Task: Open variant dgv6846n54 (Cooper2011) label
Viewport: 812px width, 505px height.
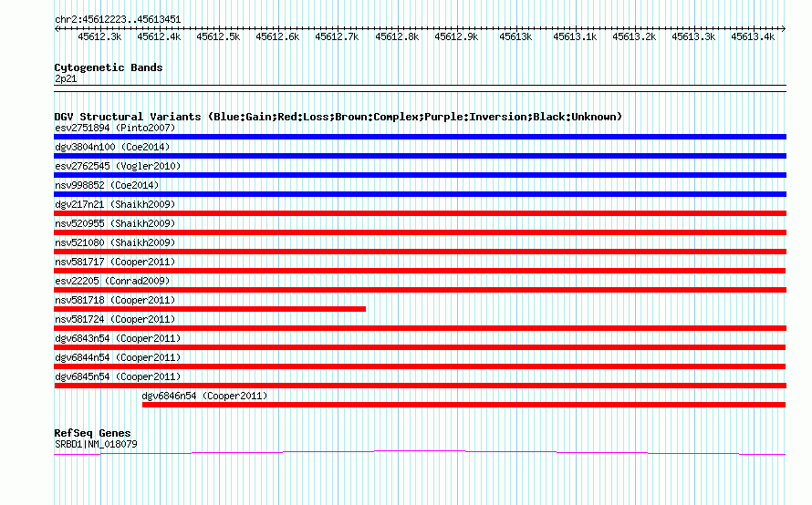Action: (204, 396)
